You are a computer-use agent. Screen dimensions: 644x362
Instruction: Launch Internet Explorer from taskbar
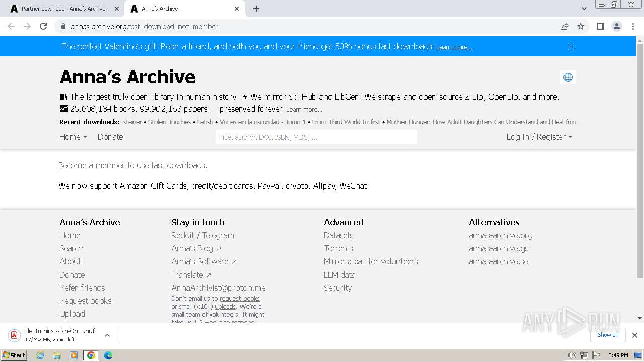tap(40, 355)
